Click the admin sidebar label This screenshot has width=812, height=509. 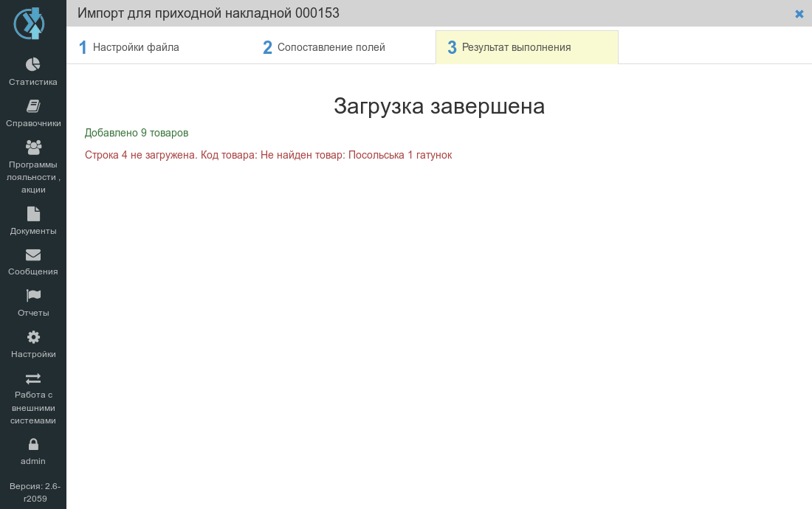(x=33, y=461)
